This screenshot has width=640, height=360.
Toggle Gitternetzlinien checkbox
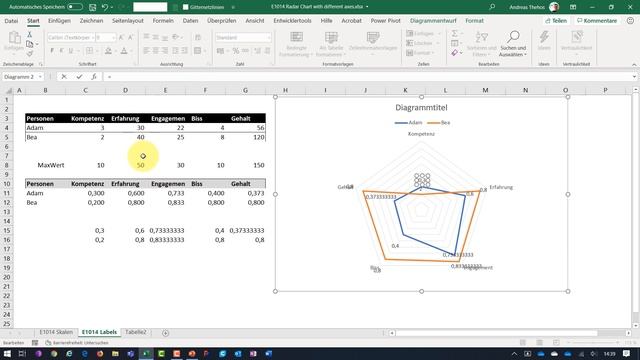pos(186,7)
